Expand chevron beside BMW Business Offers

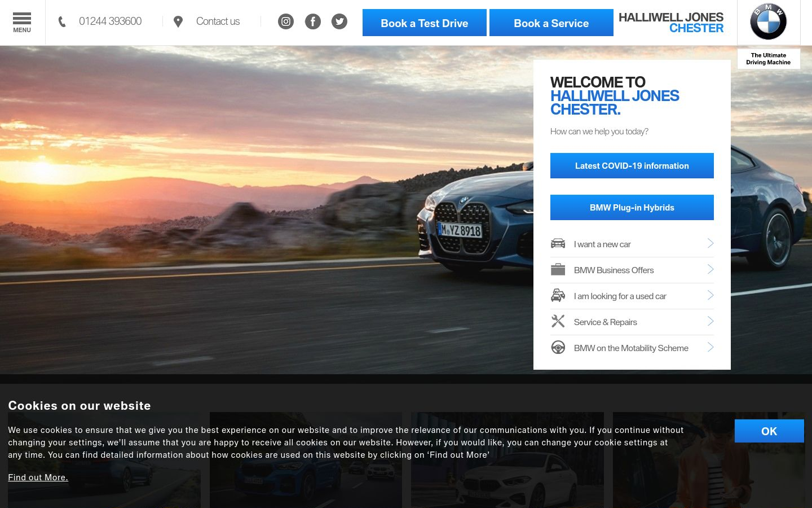pyautogui.click(x=710, y=269)
